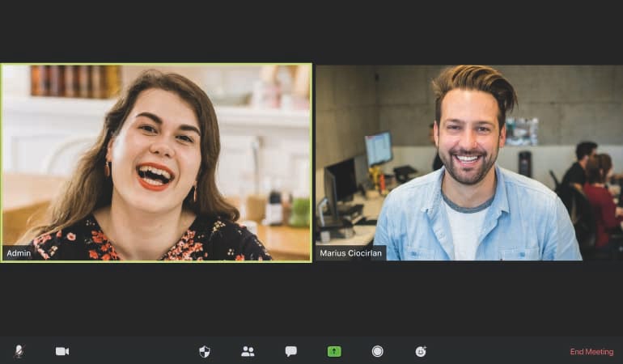Select the Admin video tile
This screenshot has width=623, height=364.
coord(156,163)
